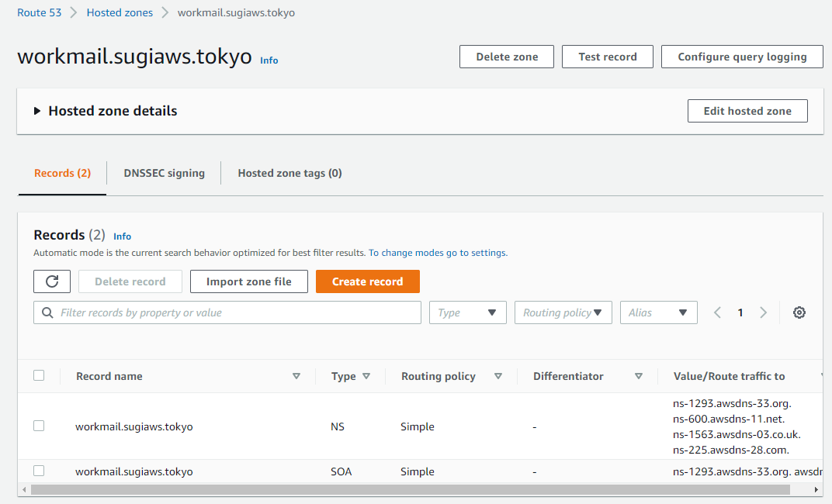The height and width of the screenshot is (504, 832).
Task: Click page number 1 indicator
Action: pos(740,312)
